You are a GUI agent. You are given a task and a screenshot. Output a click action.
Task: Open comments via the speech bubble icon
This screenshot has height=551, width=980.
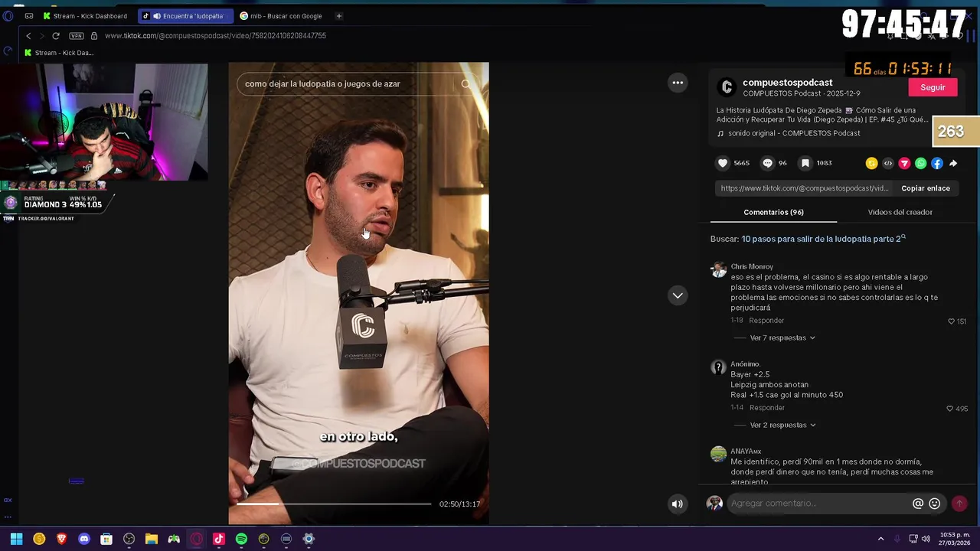pyautogui.click(x=767, y=163)
